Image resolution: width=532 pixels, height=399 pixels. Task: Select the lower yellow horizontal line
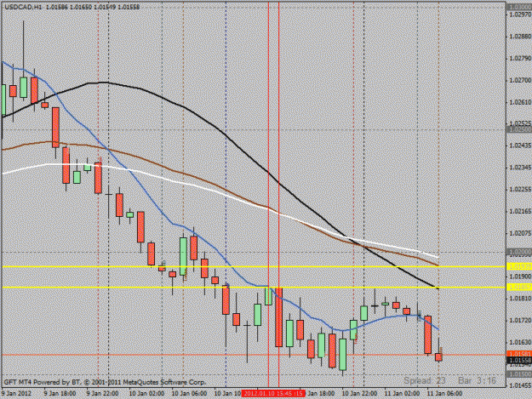point(254,288)
